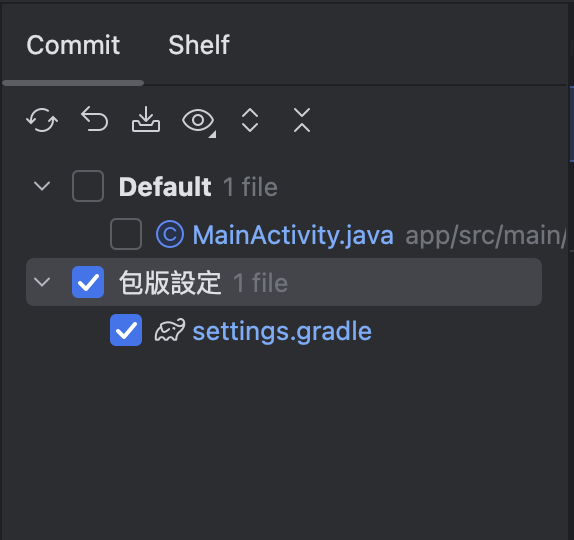Select the settings.gradle file entry
Image resolution: width=574 pixels, height=540 pixels.
pos(282,331)
